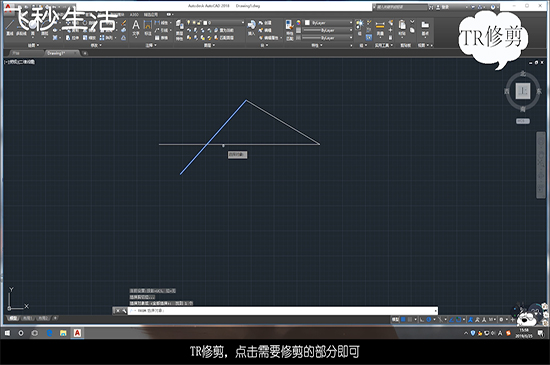
Task: Click the sign-in user icon
Action: point(438,7)
